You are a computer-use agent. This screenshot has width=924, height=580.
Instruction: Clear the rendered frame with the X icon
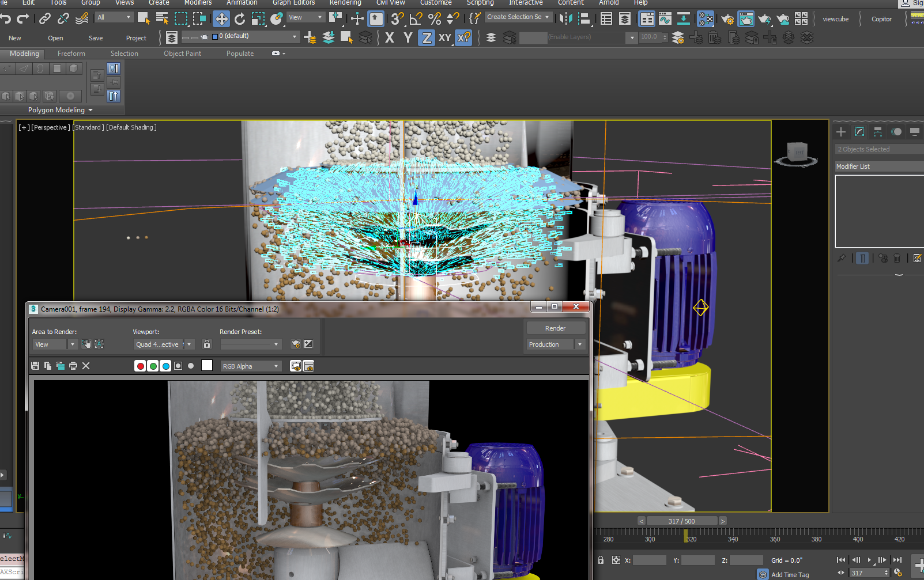pyautogui.click(x=85, y=365)
